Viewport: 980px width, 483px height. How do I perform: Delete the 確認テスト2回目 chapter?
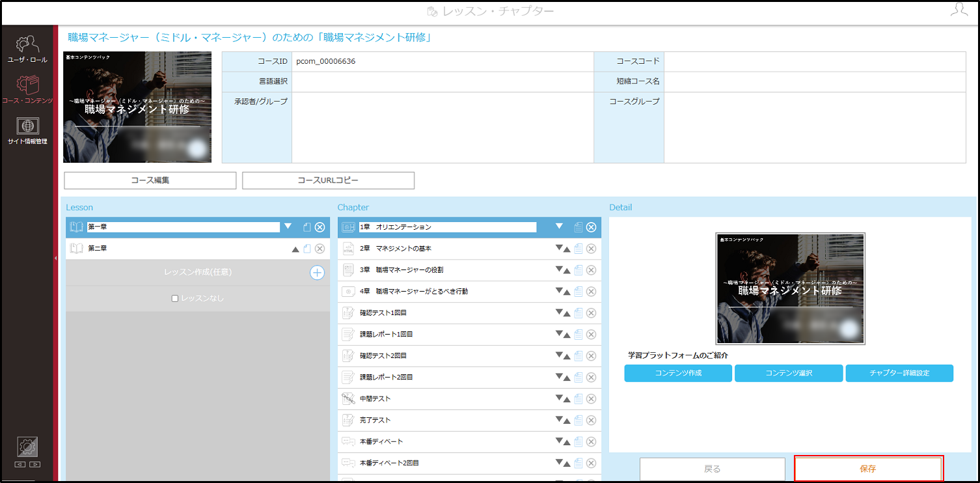click(591, 356)
